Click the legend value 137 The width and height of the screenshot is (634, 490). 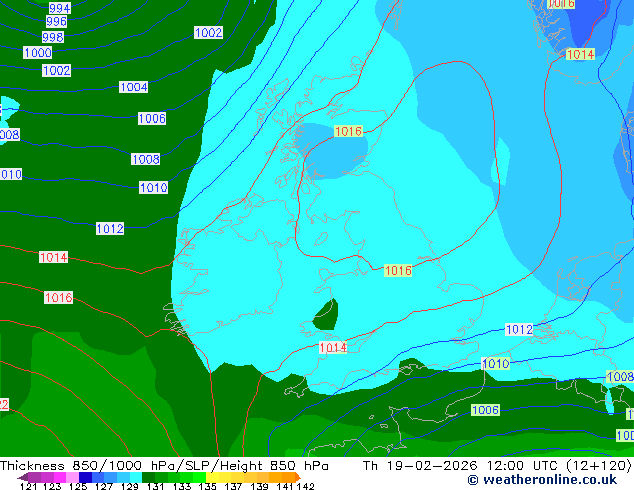click(x=233, y=486)
